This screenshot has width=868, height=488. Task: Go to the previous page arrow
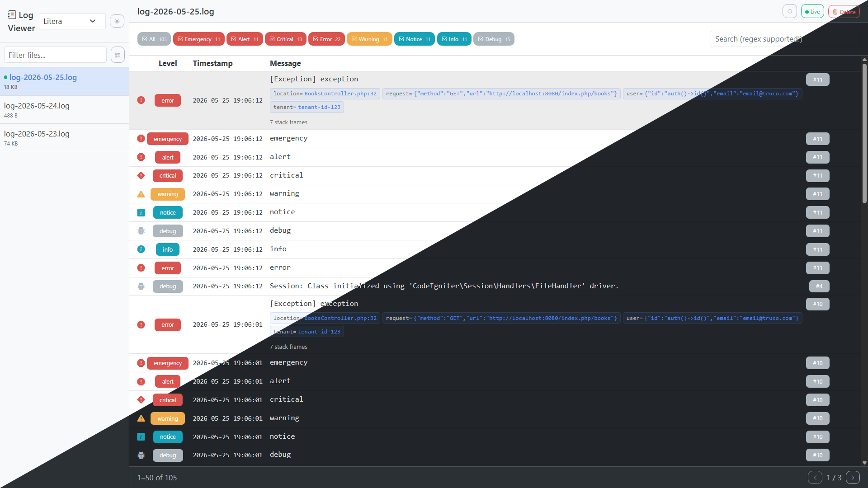coord(815,478)
